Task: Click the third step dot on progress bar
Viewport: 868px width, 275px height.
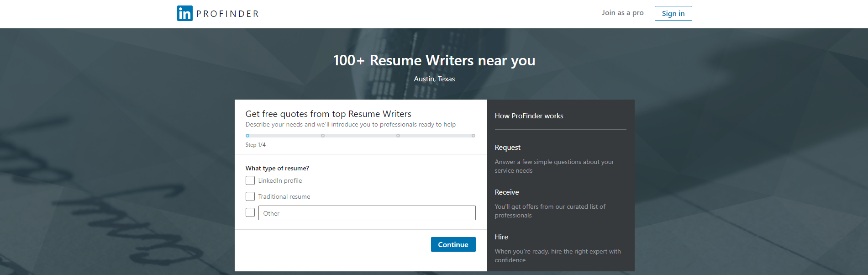Action: [x=398, y=136]
